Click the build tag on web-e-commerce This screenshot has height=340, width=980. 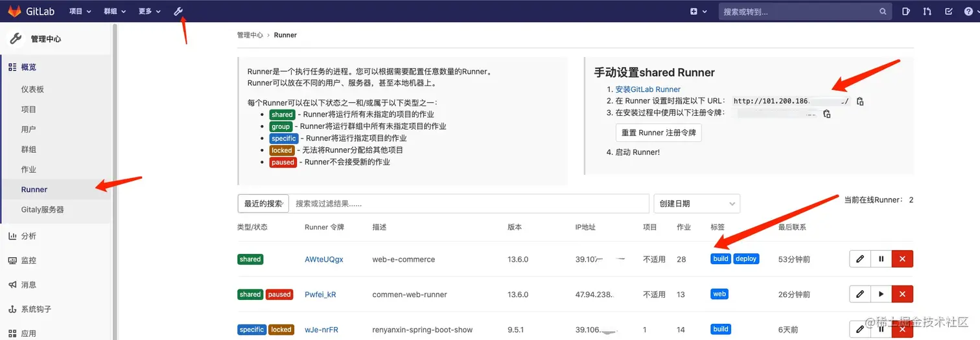(x=721, y=258)
